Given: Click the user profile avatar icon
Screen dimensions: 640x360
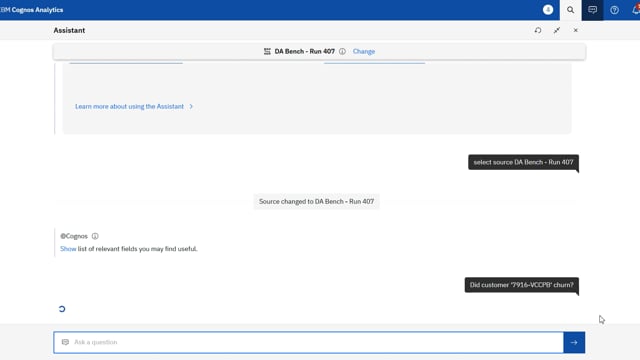Looking at the screenshot, I should 548,9.
